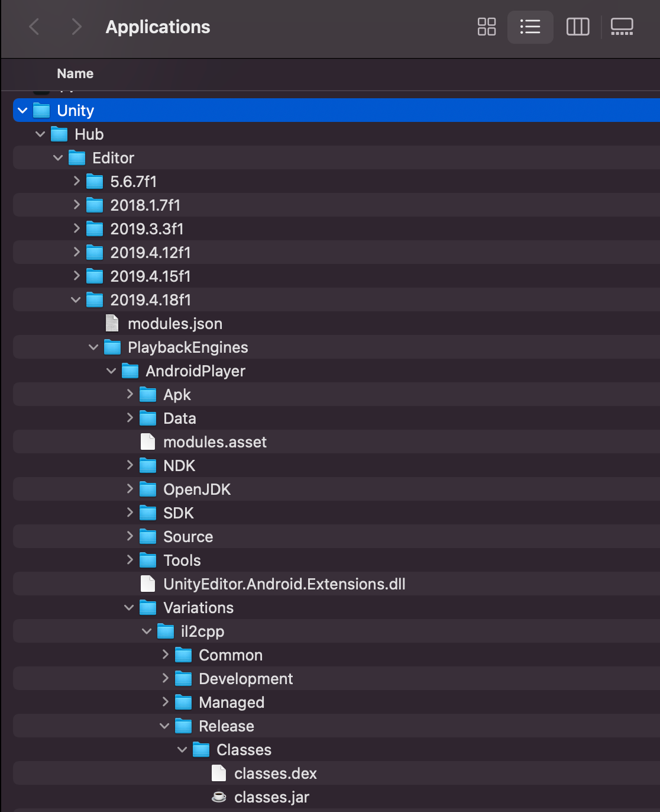The image size is (660, 812).
Task: Click the Source folder icon
Action: [148, 537]
